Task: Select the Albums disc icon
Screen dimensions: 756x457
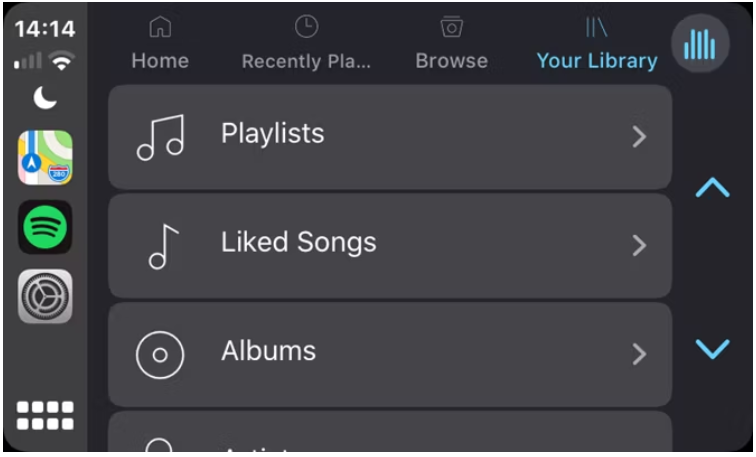Action: tap(160, 355)
